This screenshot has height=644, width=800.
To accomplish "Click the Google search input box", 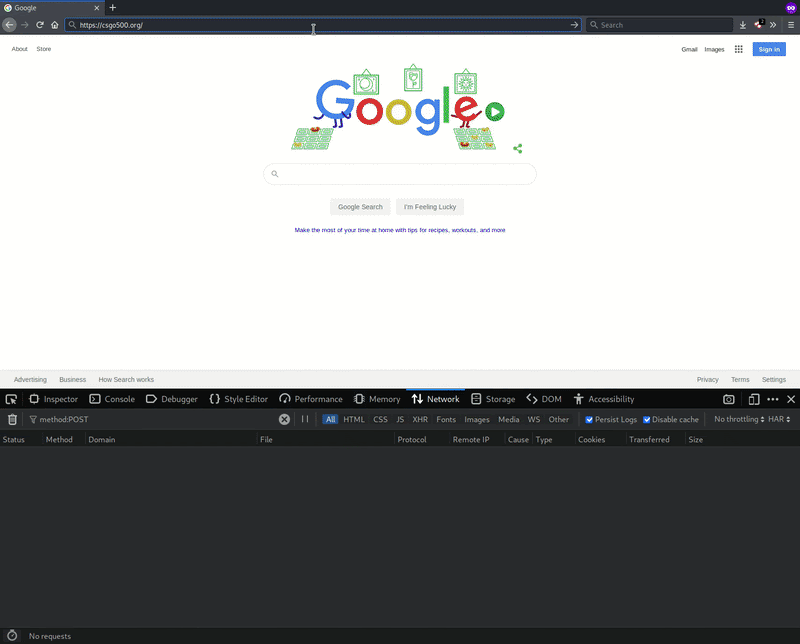I will (x=399, y=174).
